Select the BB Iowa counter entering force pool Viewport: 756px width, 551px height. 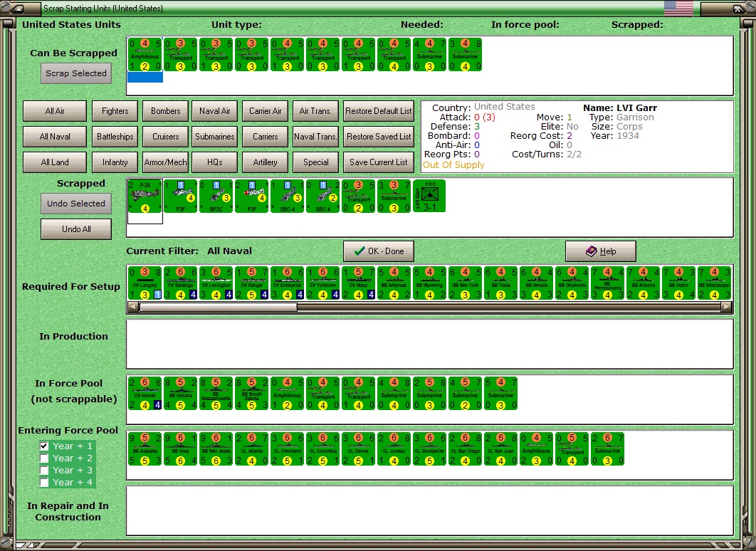[x=180, y=449]
